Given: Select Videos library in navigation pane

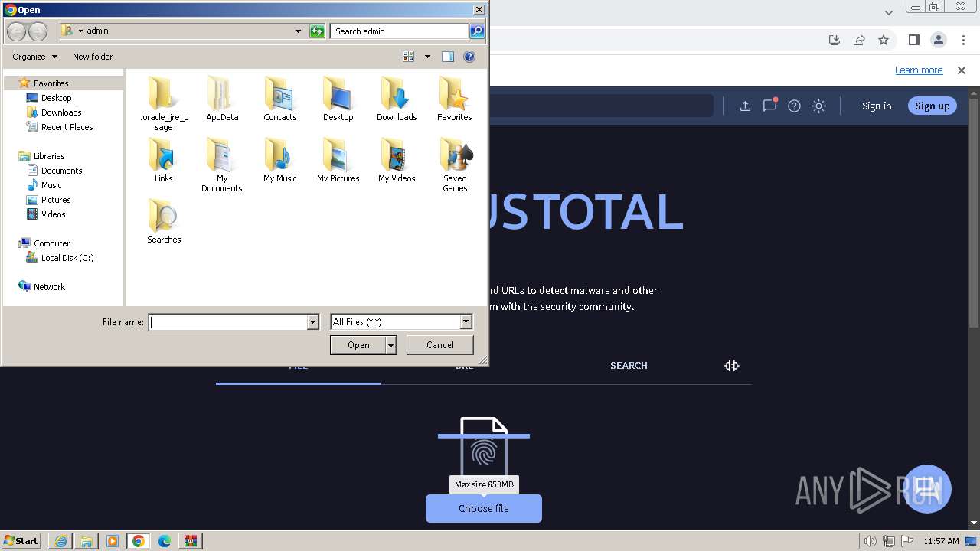Looking at the screenshot, I should tap(53, 214).
